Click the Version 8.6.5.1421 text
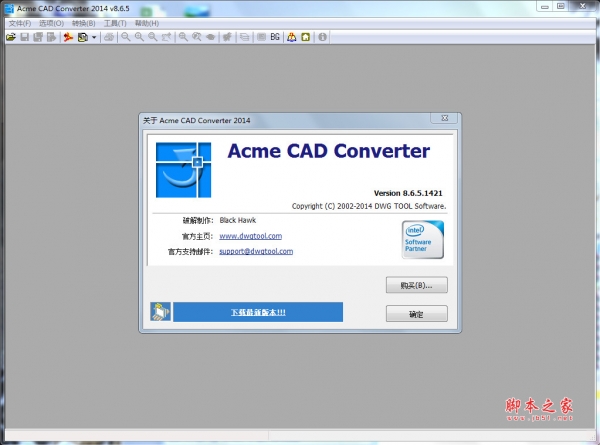The height and width of the screenshot is (445, 600). [x=408, y=193]
